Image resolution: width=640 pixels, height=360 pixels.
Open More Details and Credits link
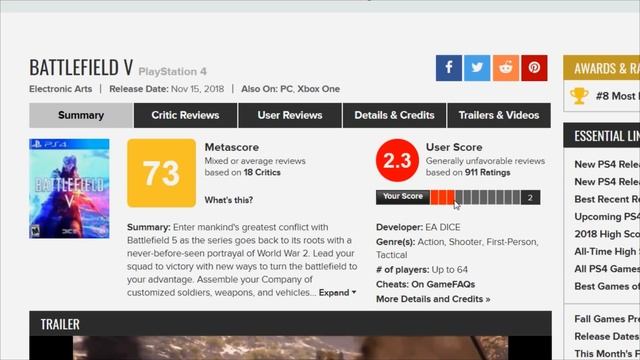coord(433,299)
